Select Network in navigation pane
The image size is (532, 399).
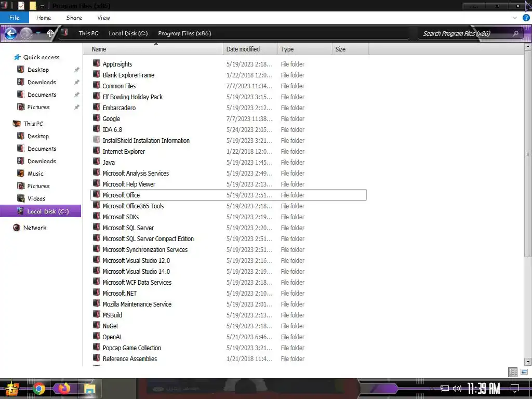tap(35, 228)
